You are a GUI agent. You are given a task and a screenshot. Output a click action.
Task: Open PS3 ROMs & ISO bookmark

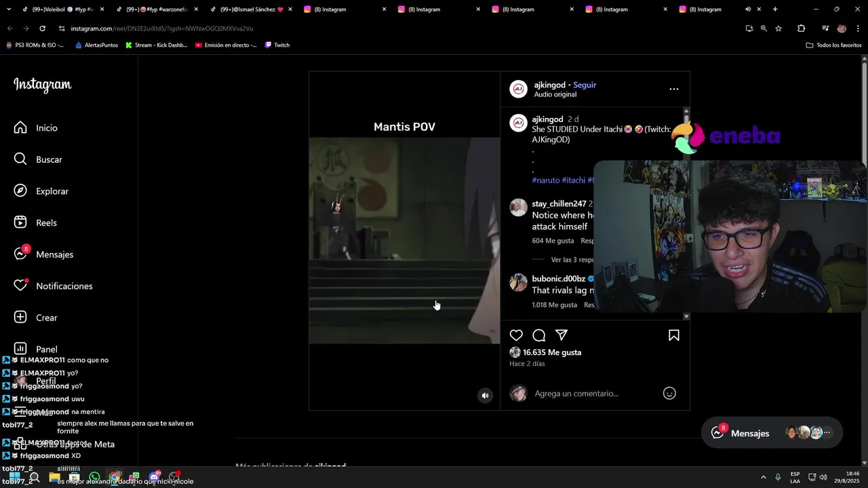[35, 45]
